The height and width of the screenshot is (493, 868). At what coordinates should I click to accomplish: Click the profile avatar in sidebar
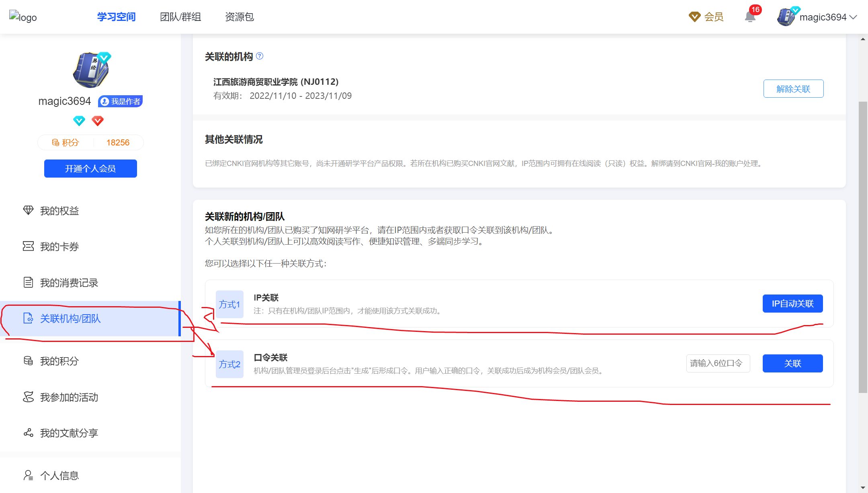point(92,70)
